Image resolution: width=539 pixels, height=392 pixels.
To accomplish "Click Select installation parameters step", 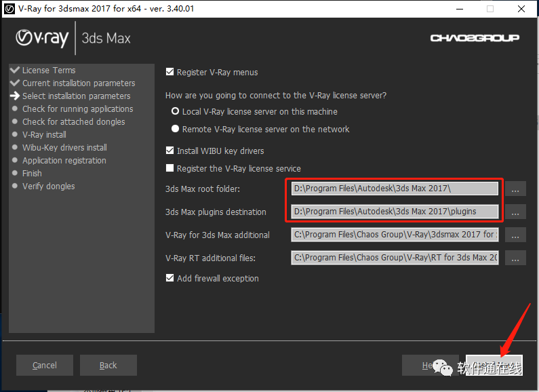I will [x=77, y=96].
